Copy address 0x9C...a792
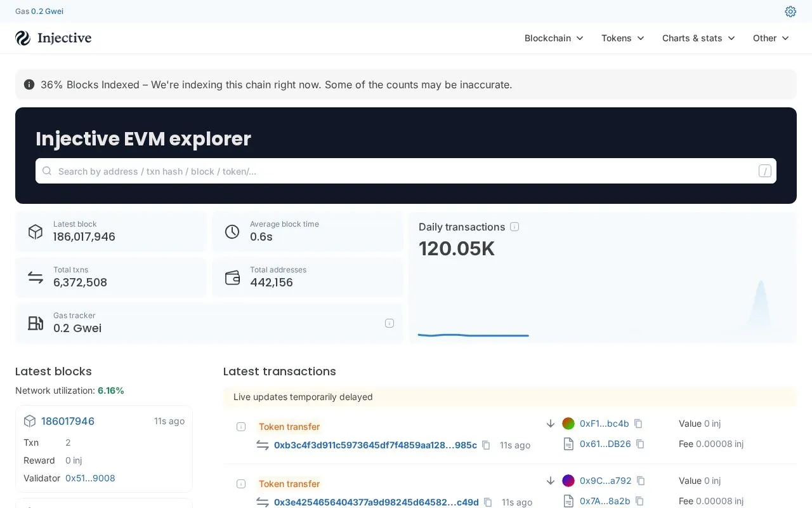812x508 pixels. (x=641, y=481)
